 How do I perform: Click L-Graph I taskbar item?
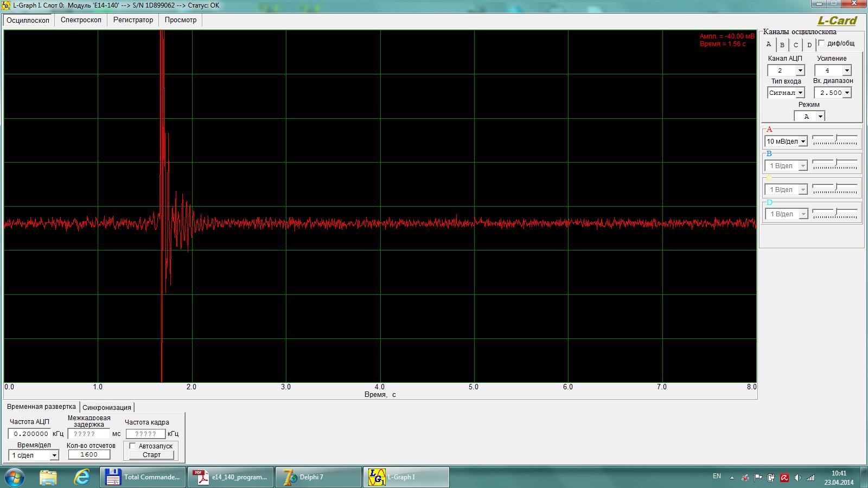click(407, 477)
